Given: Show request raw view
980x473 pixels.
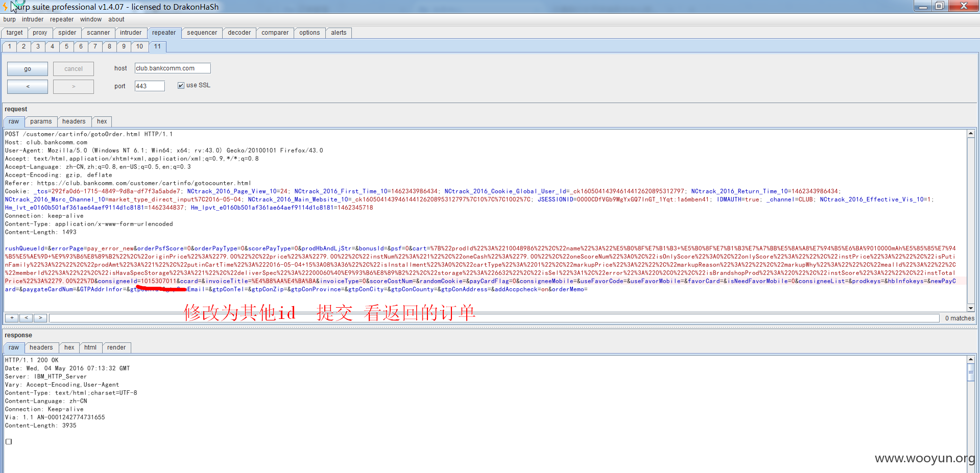Looking at the screenshot, I should point(14,121).
